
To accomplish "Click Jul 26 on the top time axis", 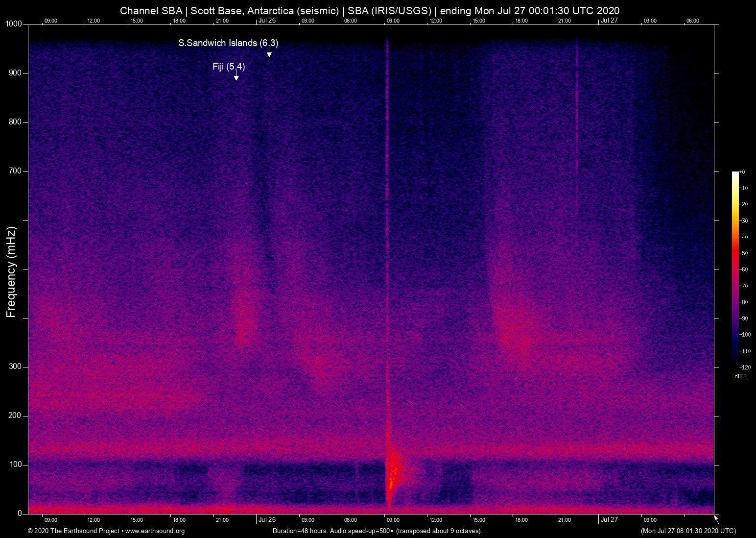I will 267,21.
